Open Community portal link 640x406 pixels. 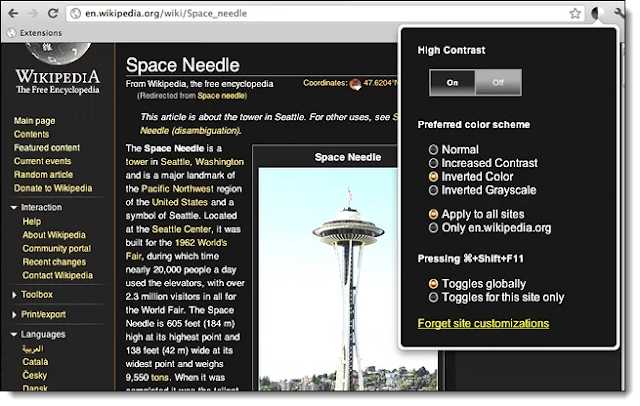pos(57,248)
